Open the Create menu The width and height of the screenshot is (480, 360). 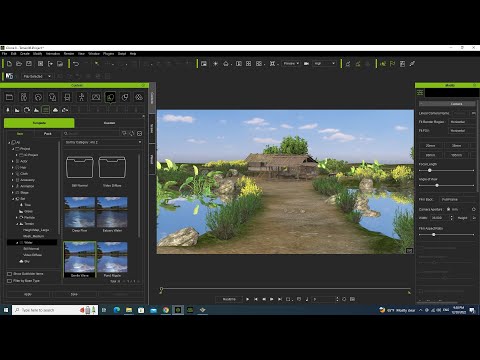tap(25, 54)
